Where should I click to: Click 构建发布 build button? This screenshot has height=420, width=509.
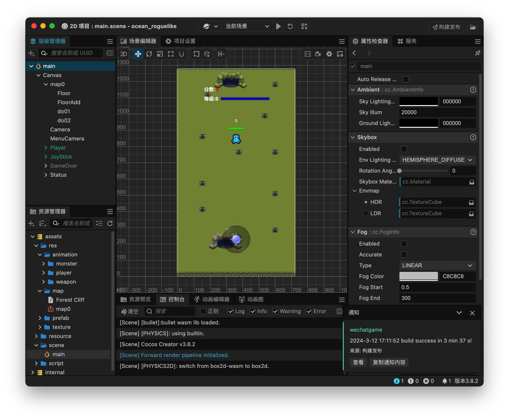(446, 27)
